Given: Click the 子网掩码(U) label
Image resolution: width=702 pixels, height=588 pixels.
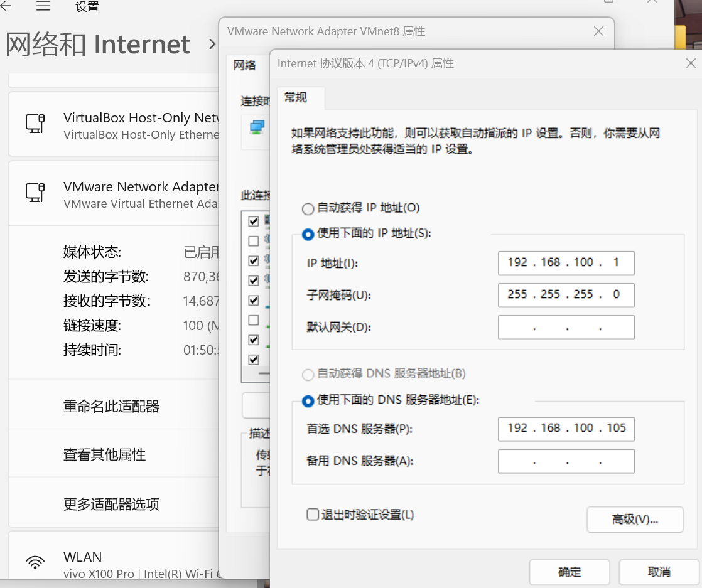Looking at the screenshot, I should point(339,296).
